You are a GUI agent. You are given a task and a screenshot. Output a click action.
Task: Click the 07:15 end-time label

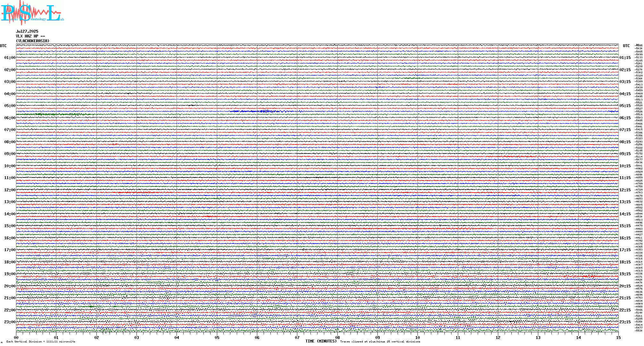coord(625,130)
